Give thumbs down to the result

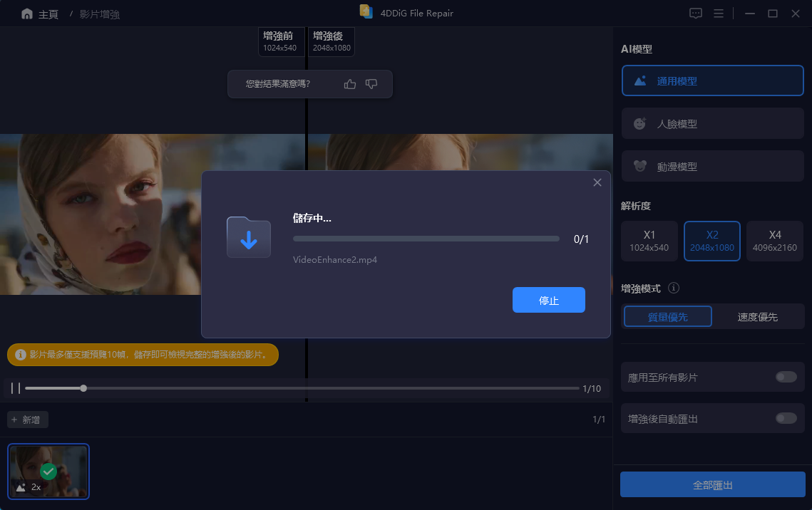(x=371, y=84)
